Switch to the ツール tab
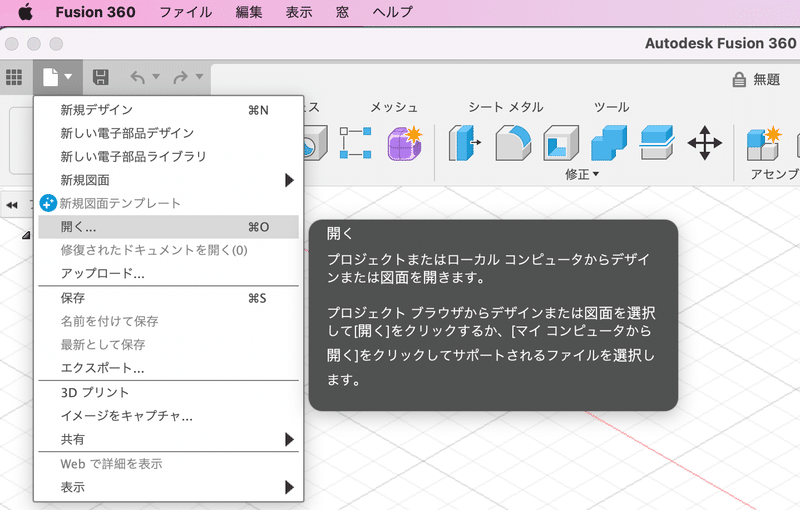800x510 pixels. click(611, 107)
